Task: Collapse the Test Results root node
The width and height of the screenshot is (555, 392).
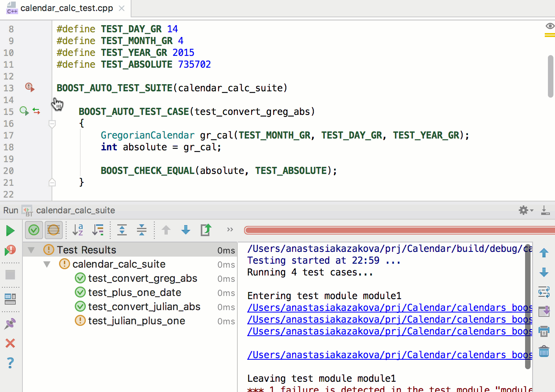Action: point(31,250)
